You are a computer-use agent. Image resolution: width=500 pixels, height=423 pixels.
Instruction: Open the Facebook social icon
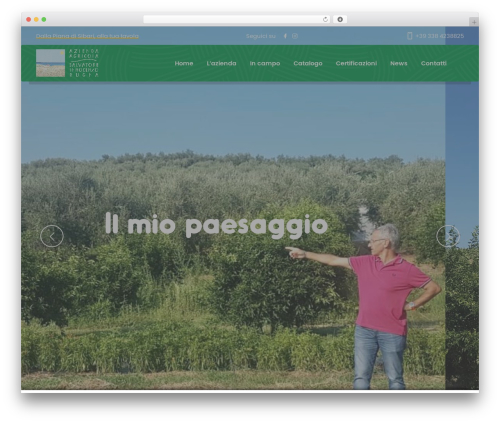[285, 36]
